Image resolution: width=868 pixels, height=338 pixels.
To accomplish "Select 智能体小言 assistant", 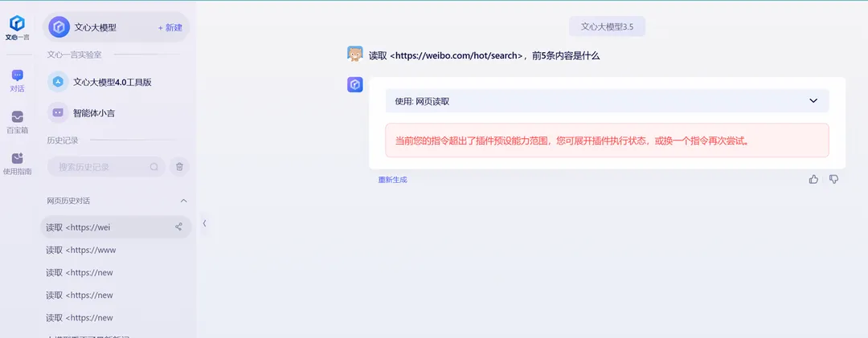I will [93, 113].
